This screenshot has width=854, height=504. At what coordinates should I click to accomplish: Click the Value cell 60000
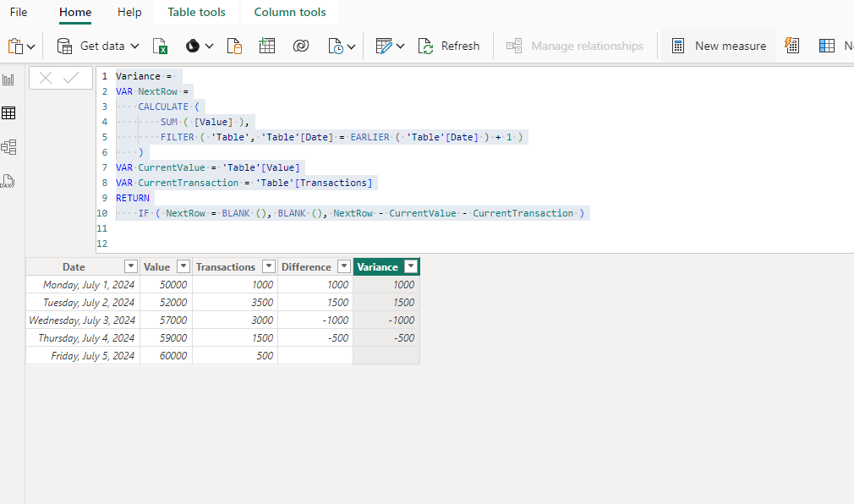click(166, 356)
